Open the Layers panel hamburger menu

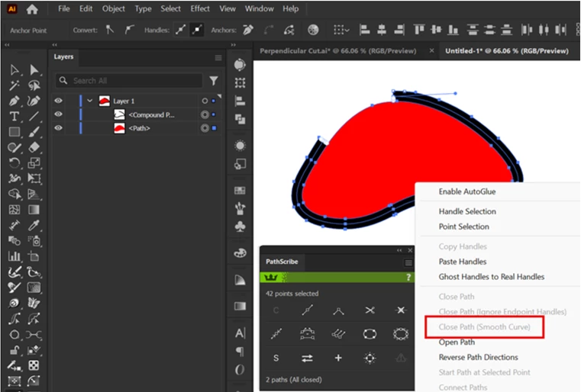pos(218,58)
